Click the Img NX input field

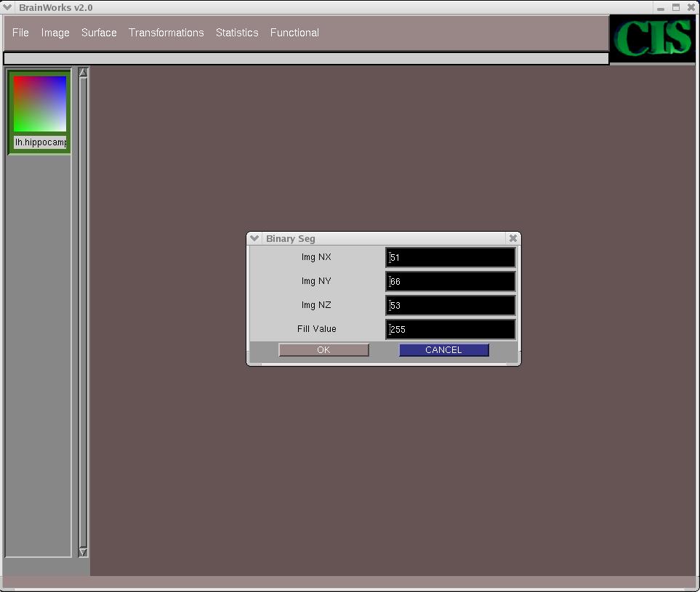point(451,257)
